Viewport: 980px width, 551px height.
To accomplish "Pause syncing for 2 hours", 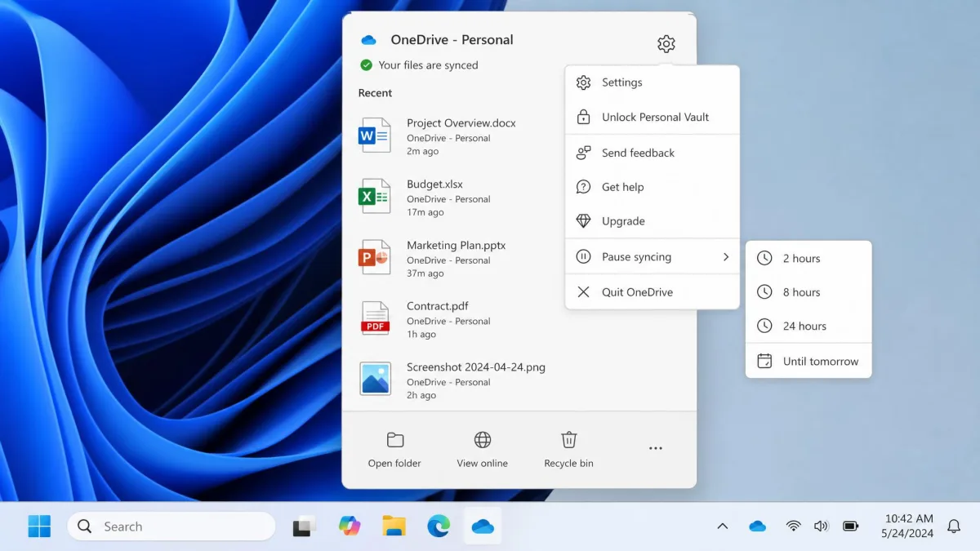I will click(x=808, y=258).
